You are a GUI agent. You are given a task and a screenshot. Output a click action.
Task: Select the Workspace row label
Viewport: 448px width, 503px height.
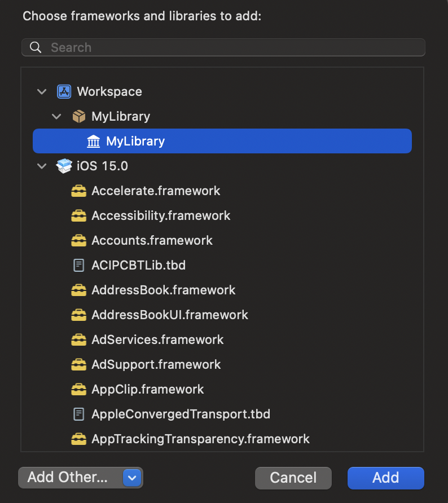click(x=109, y=92)
